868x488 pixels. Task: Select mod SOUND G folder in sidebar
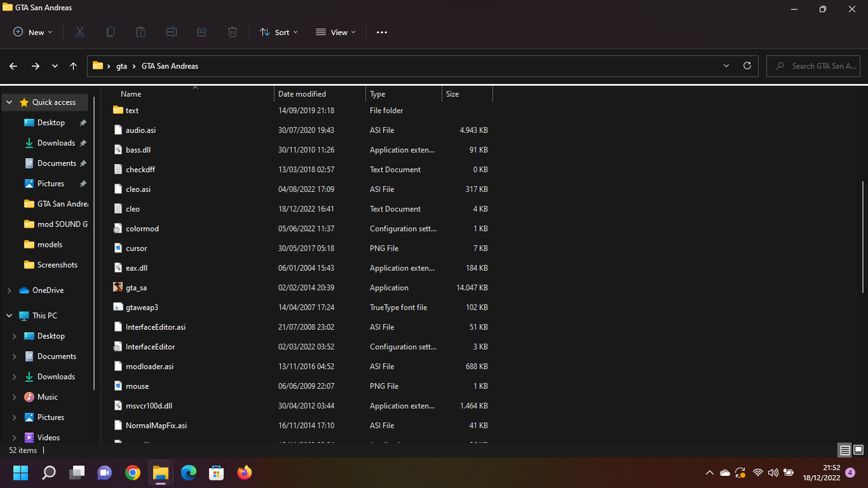pyautogui.click(x=56, y=224)
